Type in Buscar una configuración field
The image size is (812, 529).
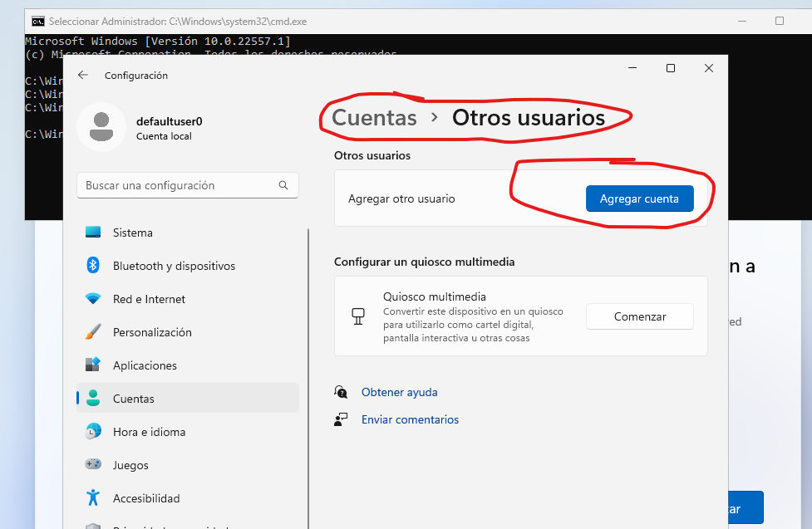179,186
